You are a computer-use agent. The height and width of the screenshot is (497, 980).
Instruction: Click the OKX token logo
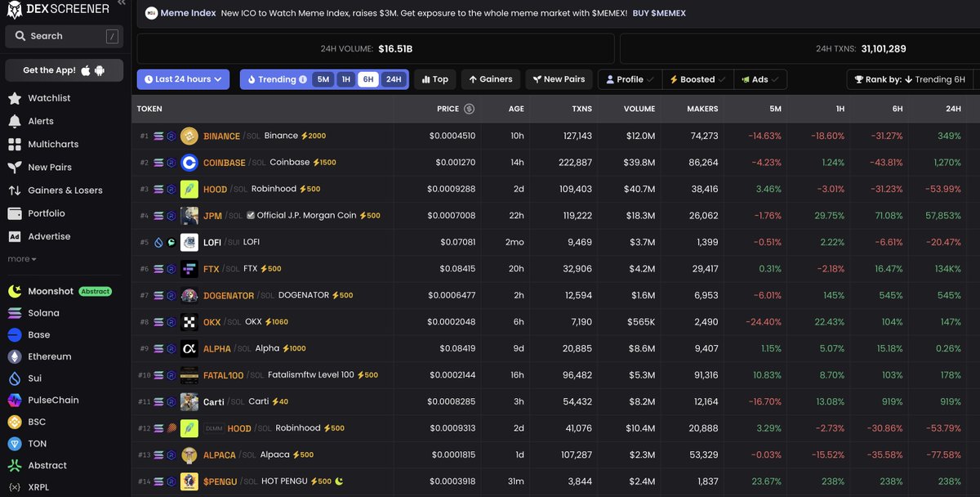(x=189, y=322)
